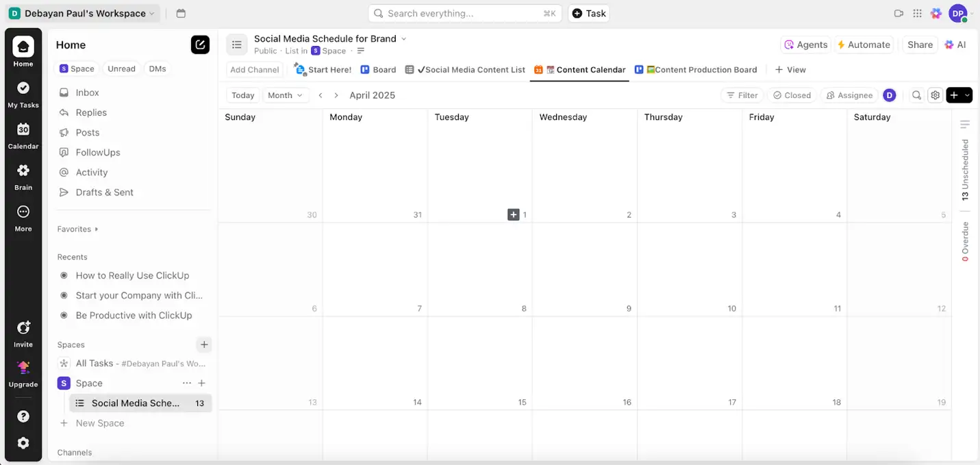Click the Automate button
This screenshot has width=980, height=465.
pyautogui.click(x=863, y=45)
